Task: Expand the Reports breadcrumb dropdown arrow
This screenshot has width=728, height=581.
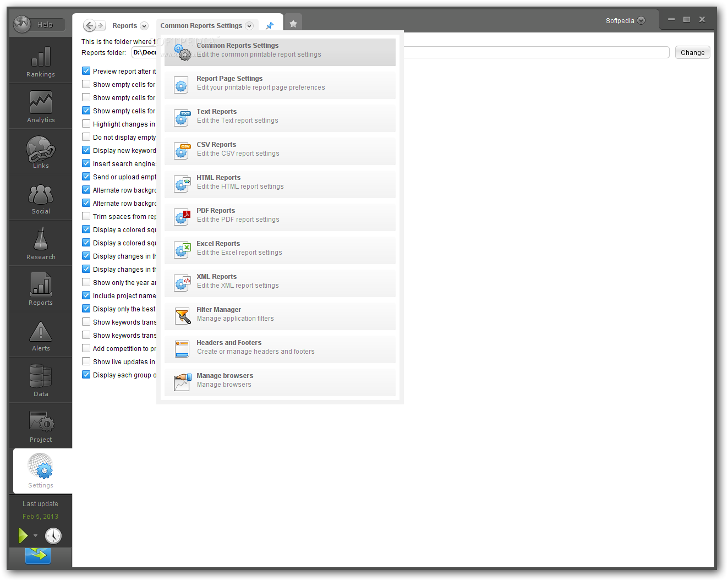Action: [144, 26]
